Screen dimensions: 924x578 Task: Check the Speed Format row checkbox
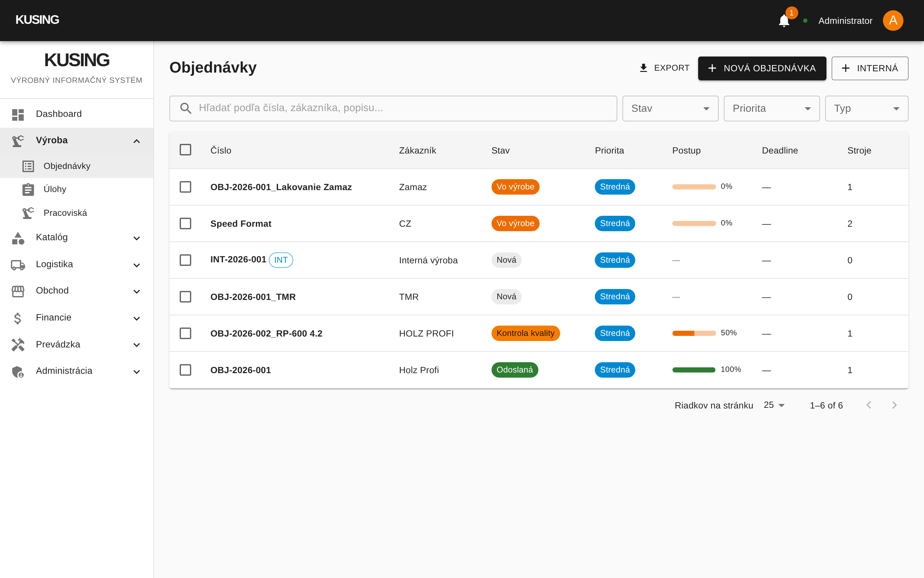185,223
